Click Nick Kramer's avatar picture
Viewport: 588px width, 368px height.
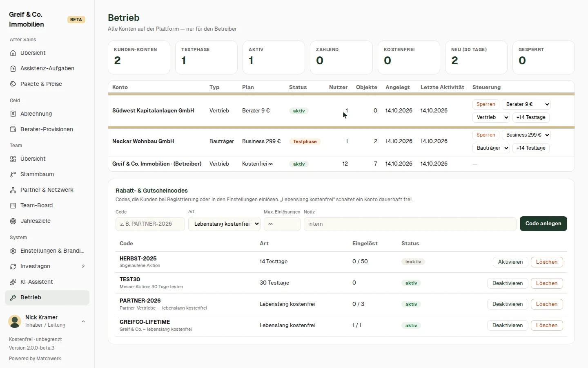tap(15, 321)
